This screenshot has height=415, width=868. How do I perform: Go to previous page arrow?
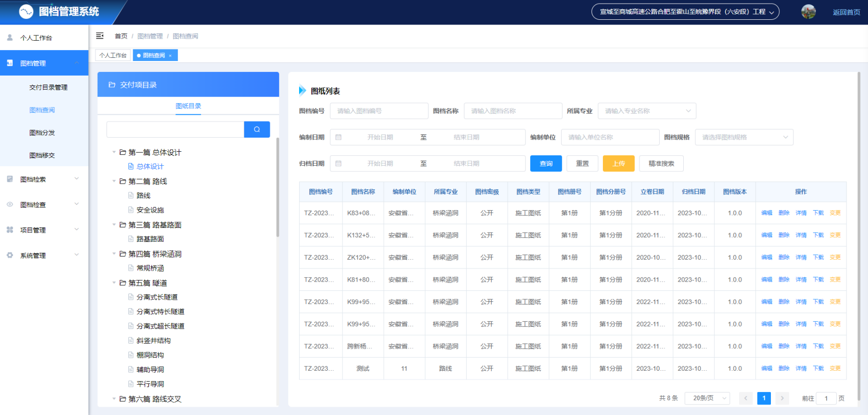(x=746, y=398)
